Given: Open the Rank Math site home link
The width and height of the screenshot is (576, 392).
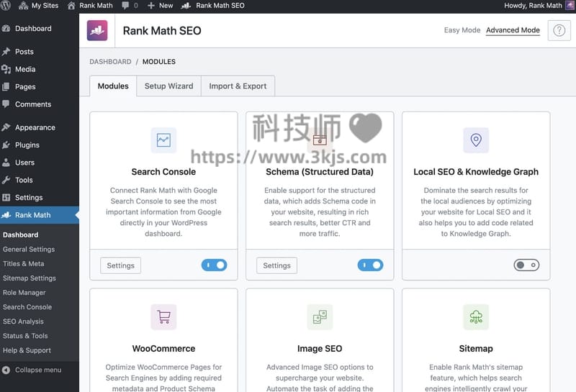Looking at the screenshot, I should pos(90,6).
